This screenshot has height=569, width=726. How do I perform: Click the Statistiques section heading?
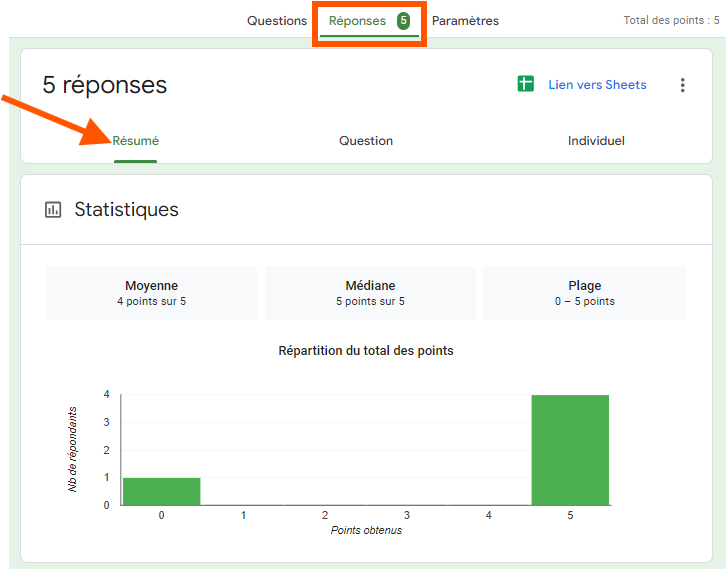point(126,209)
